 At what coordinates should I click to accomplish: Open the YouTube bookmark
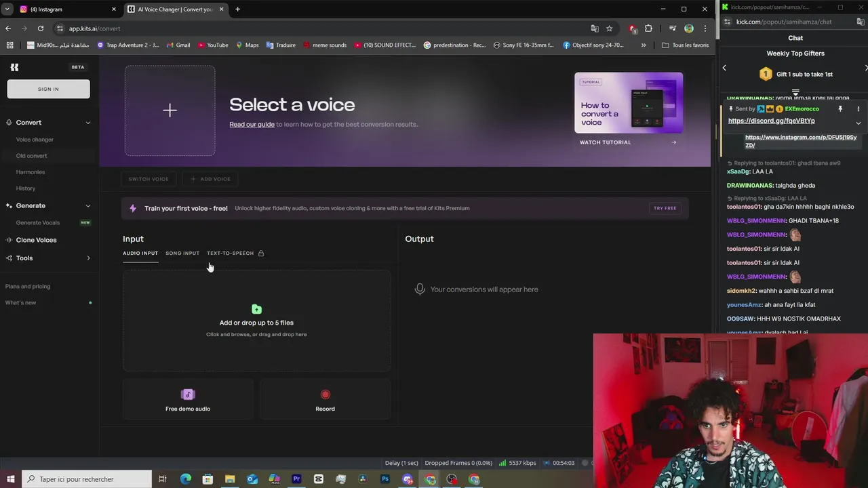click(213, 45)
